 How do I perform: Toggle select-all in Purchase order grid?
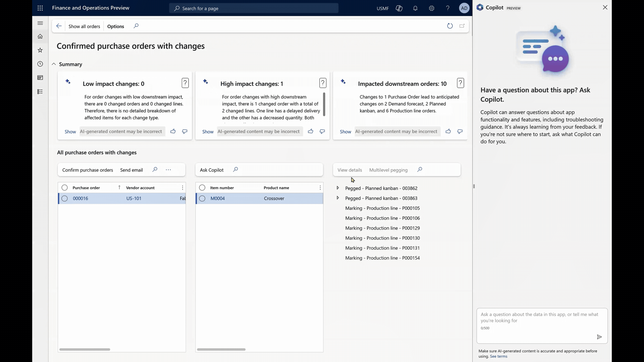click(x=65, y=188)
